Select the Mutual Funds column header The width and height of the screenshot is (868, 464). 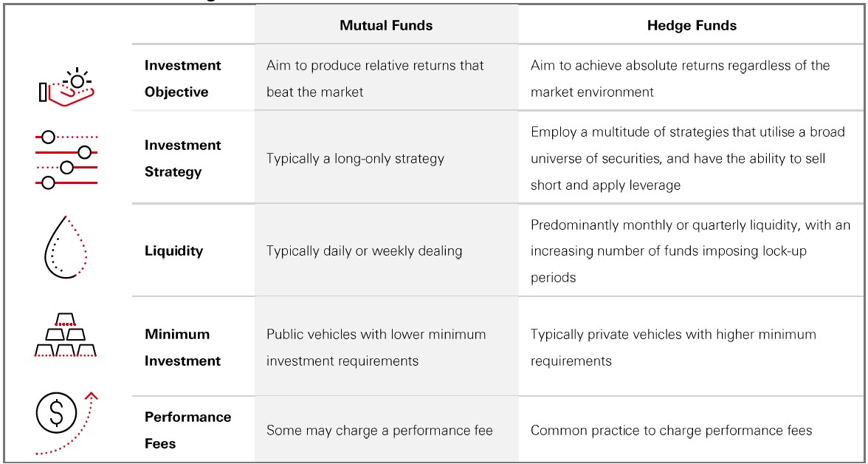coord(386,25)
